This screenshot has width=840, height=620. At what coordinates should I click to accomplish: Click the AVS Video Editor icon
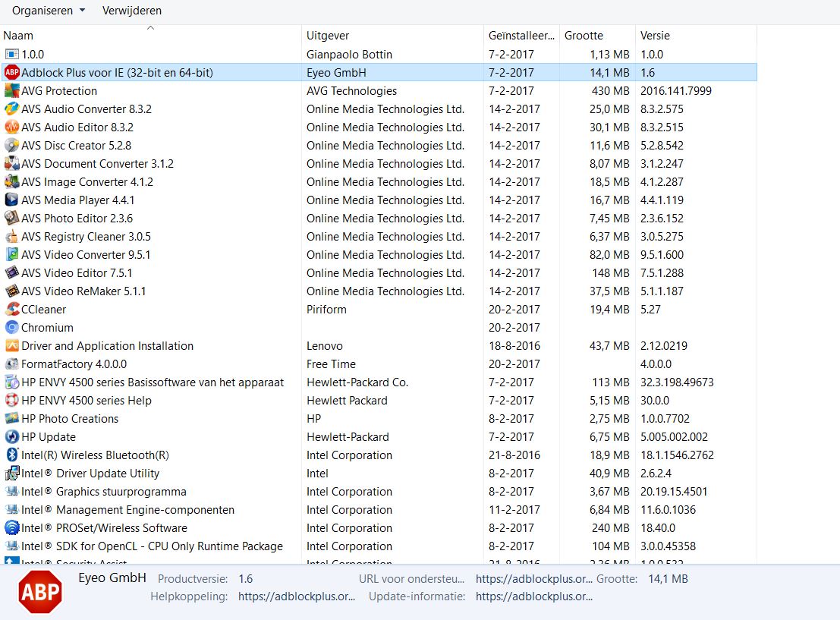click(x=11, y=273)
